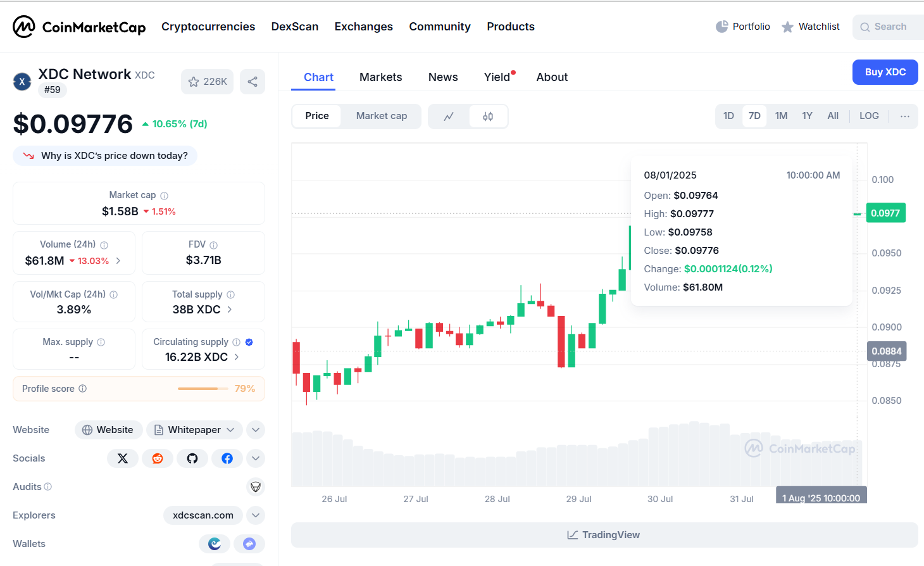Switch to line chart view icon
The height and width of the screenshot is (566, 924).
[449, 116]
